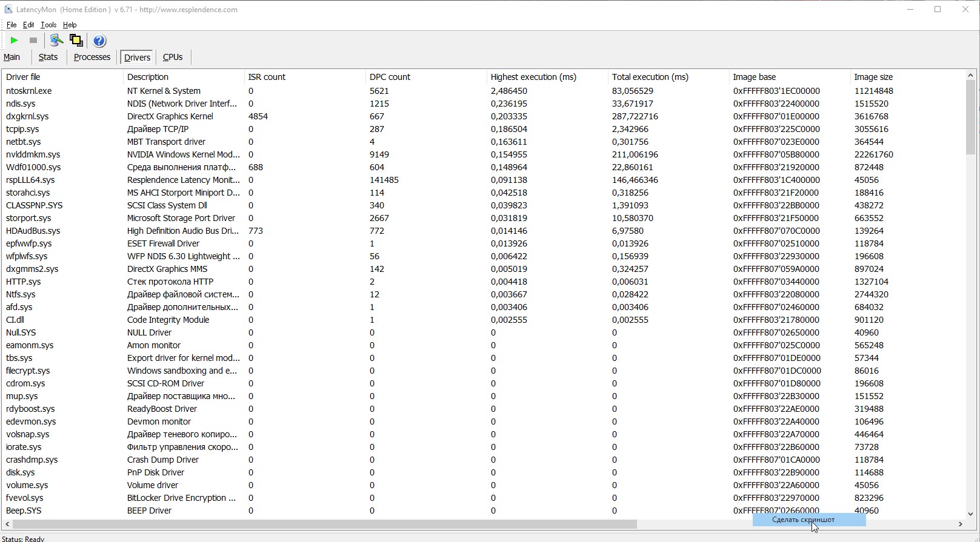Image resolution: width=980 pixels, height=542 pixels.
Task: Select the Ntfs.sys driver row
Action: (484, 294)
